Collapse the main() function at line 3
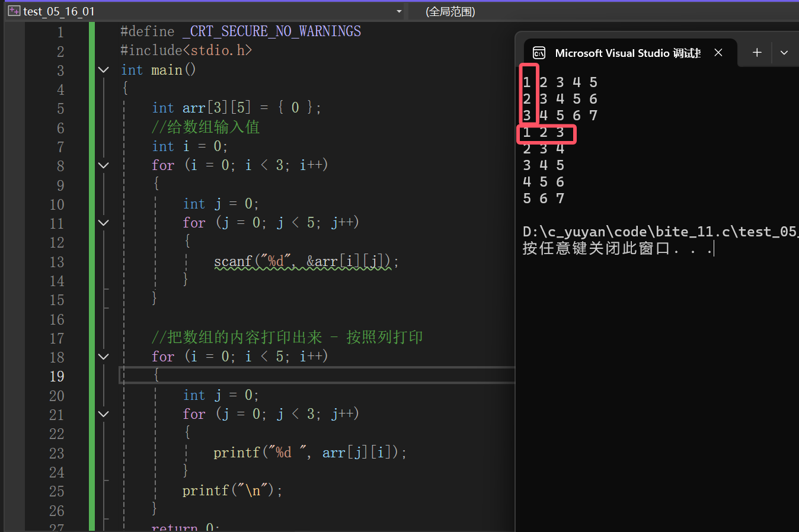The image size is (799, 532). coord(104,70)
